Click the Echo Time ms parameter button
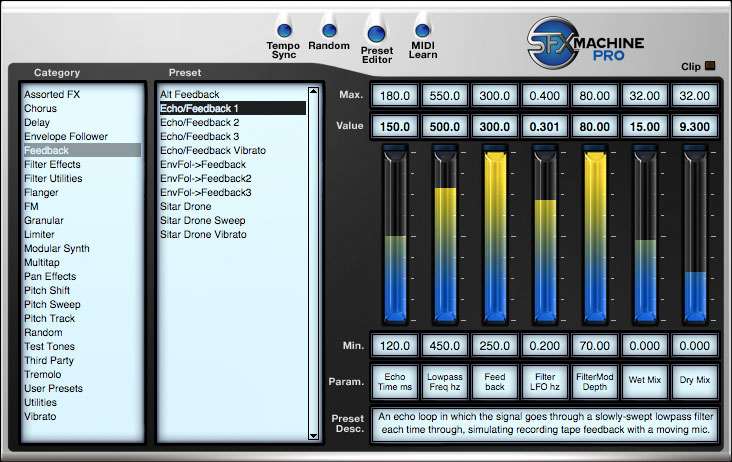This screenshot has width=732, height=462. (395, 380)
